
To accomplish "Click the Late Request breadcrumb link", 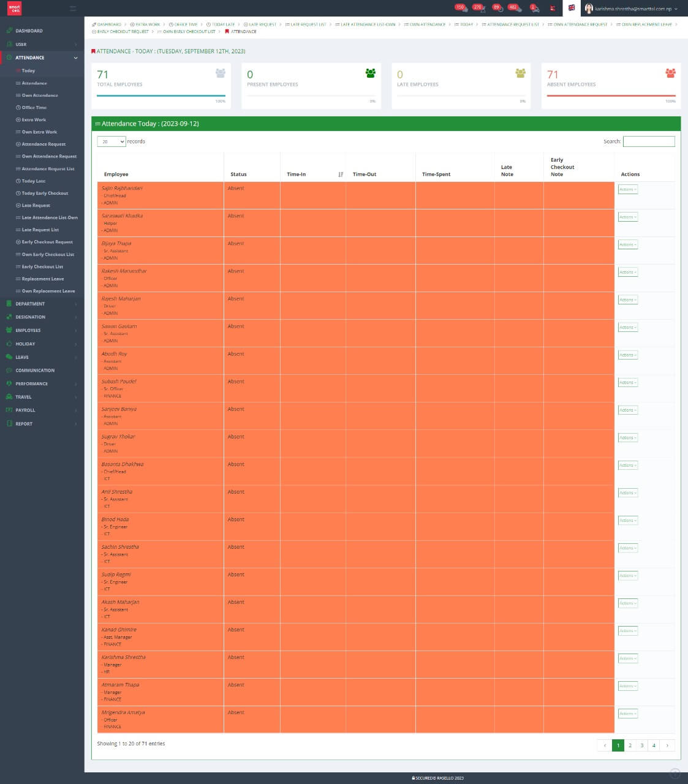I will (262, 24).
